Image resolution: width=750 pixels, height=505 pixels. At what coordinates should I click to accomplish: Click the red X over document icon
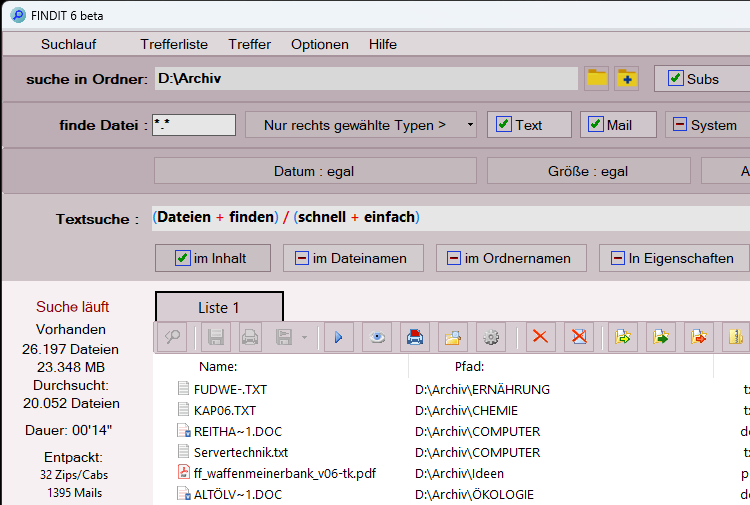point(578,338)
